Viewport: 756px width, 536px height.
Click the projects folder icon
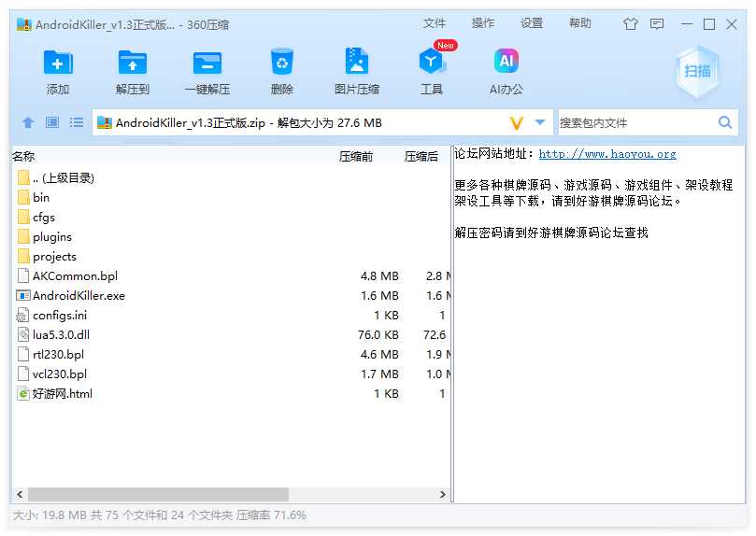(x=23, y=256)
